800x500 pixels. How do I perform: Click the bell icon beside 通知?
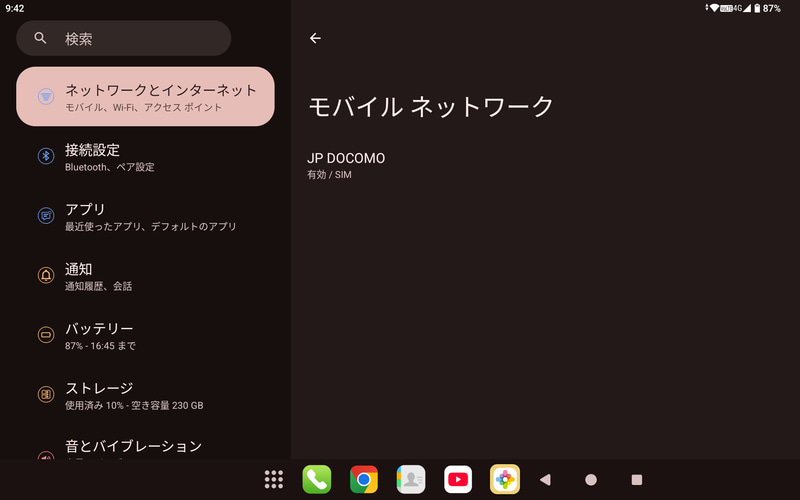46,276
